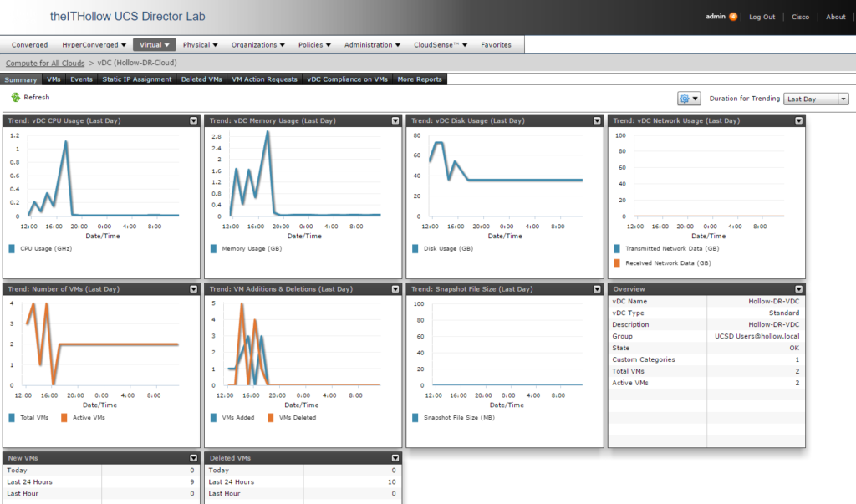
Task: Switch to the Deleted VMs tab
Action: tap(201, 79)
